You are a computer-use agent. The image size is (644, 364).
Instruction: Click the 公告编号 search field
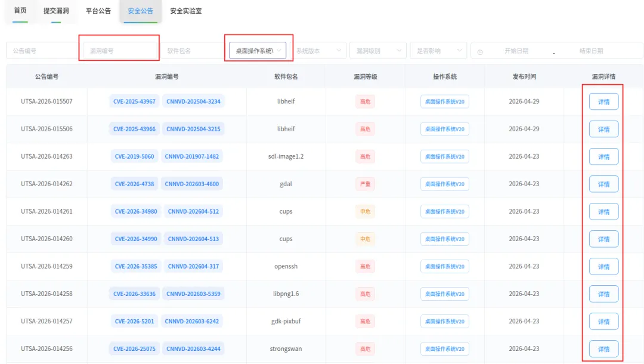(x=42, y=51)
